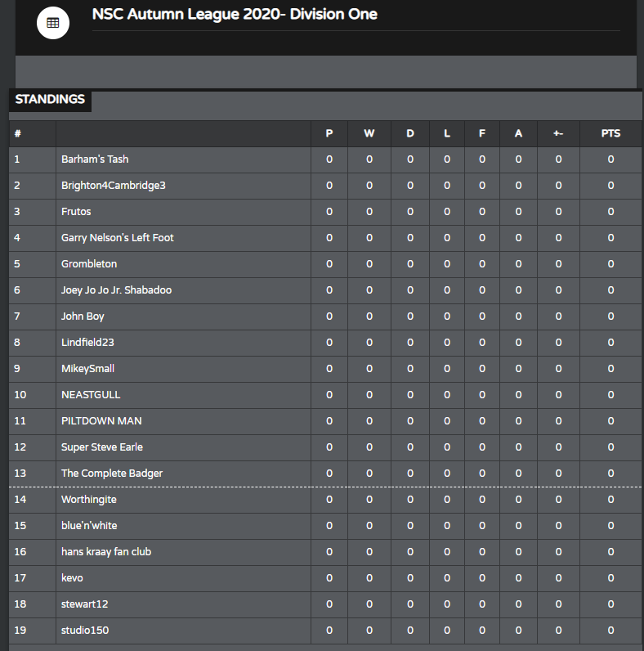644x651 pixels.
Task: Select the W column header
Action: (369, 133)
